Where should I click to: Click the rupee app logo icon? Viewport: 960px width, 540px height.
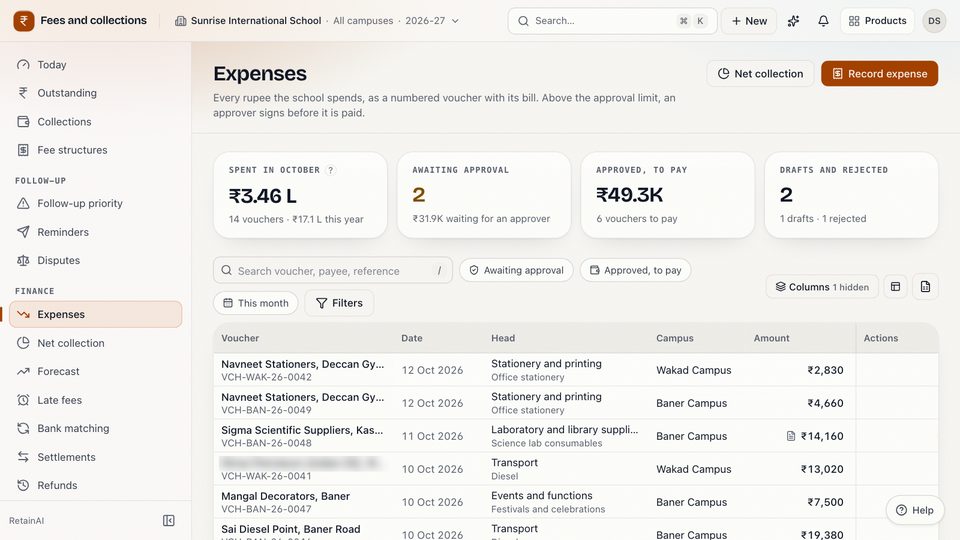[24, 21]
